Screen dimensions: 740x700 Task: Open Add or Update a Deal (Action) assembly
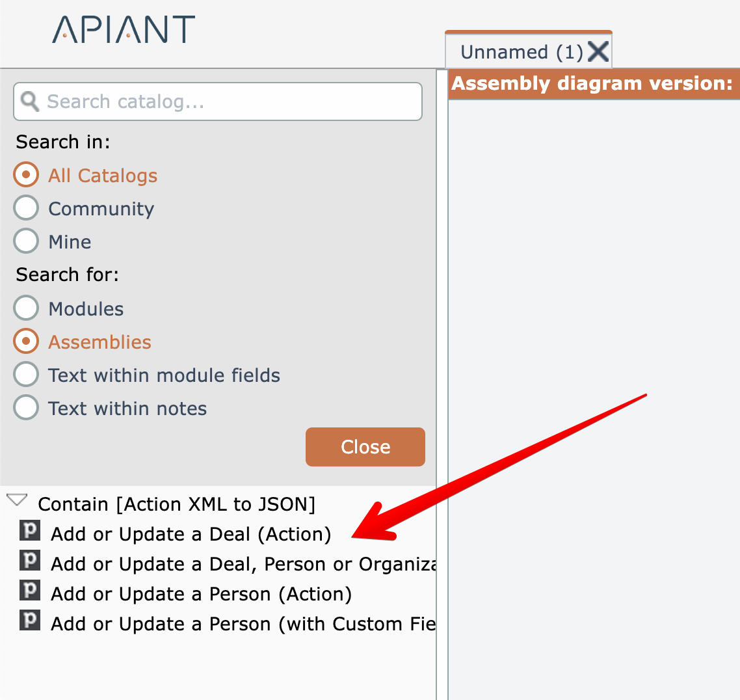click(191, 534)
